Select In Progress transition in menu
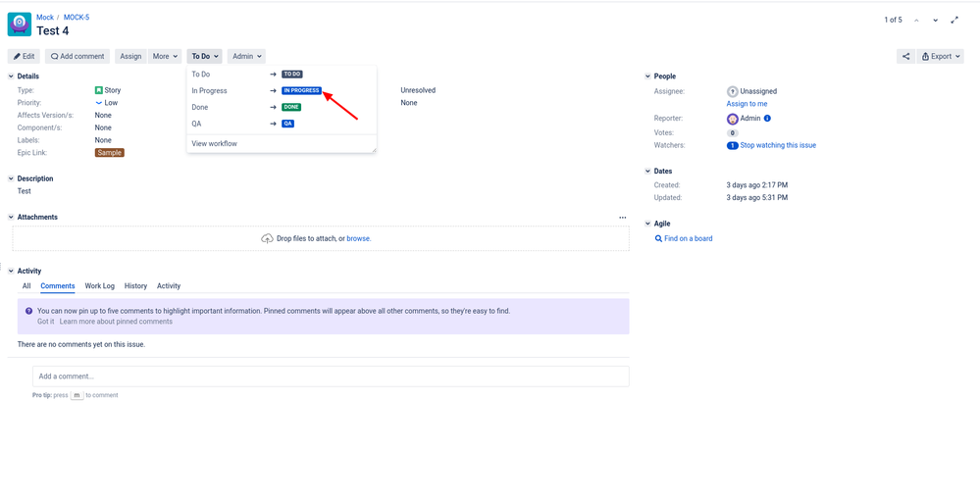 coord(282,90)
